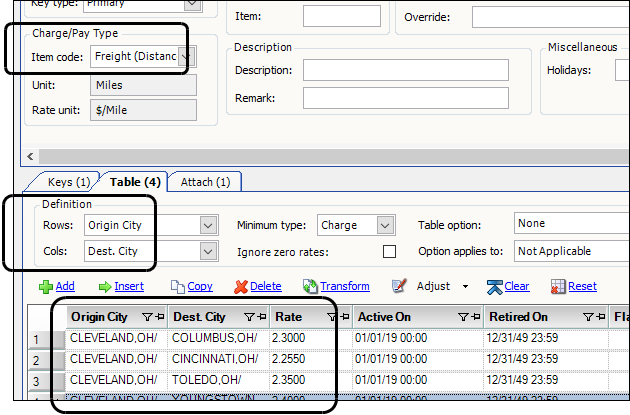The image size is (630, 415).
Task: Open the Rows dropdown
Action: [x=208, y=225]
